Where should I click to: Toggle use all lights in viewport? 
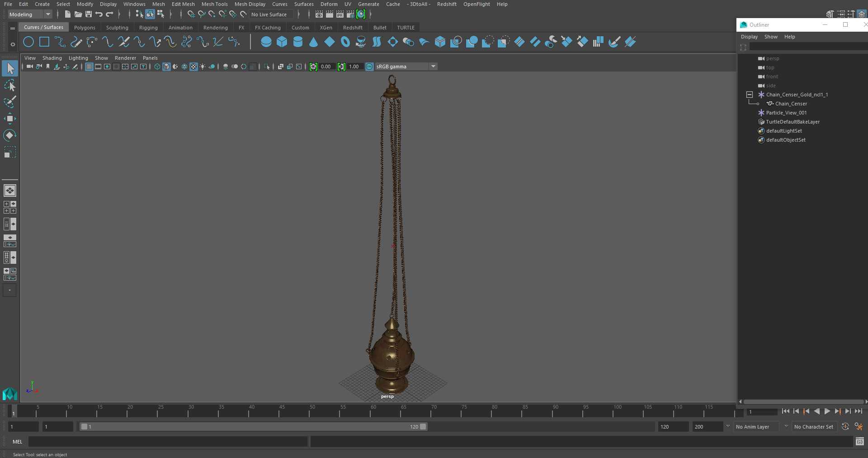click(203, 67)
